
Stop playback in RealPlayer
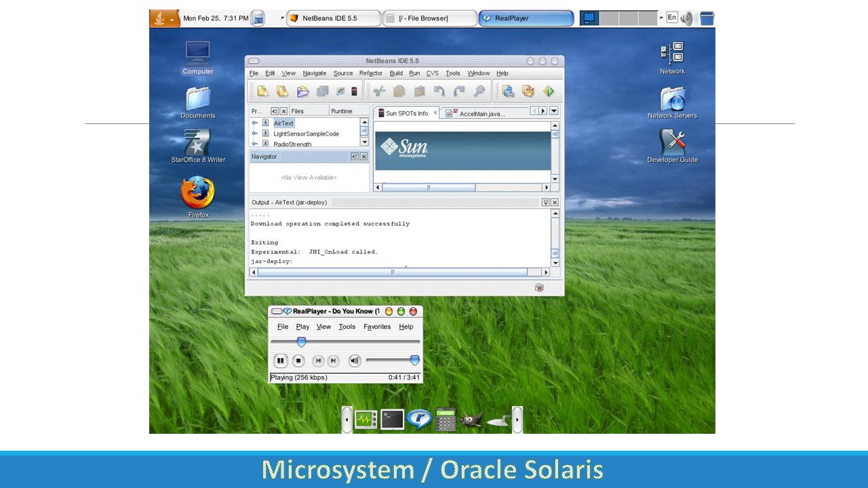(x=298, y=361)
